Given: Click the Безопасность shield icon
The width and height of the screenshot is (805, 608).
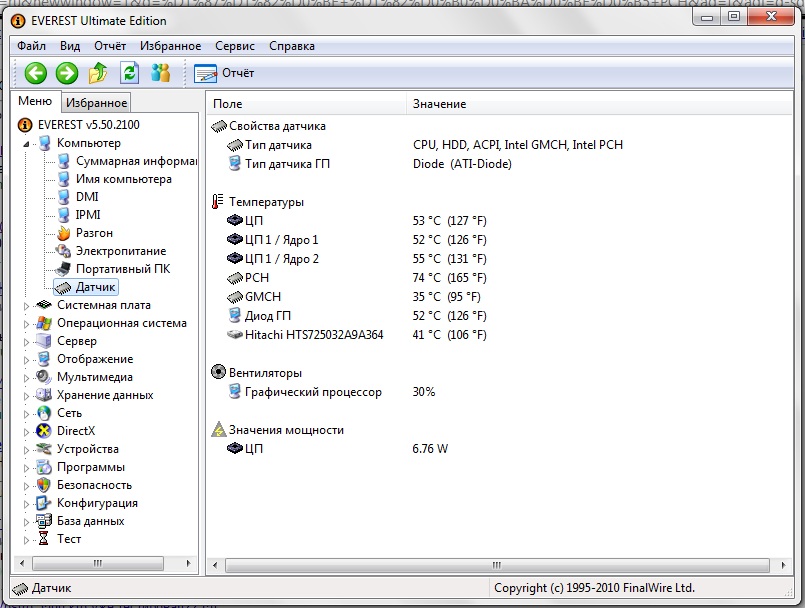Looking at the screenshot, I should click(x=44, y=485).
